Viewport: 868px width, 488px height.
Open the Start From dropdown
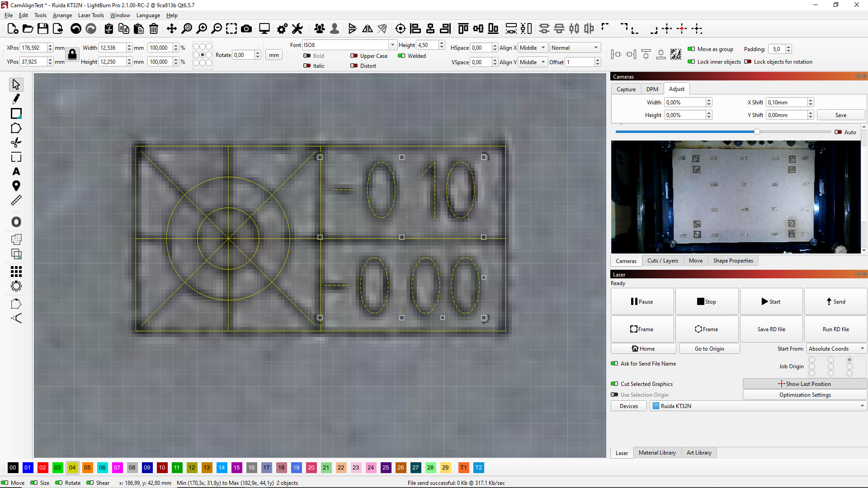836,349
